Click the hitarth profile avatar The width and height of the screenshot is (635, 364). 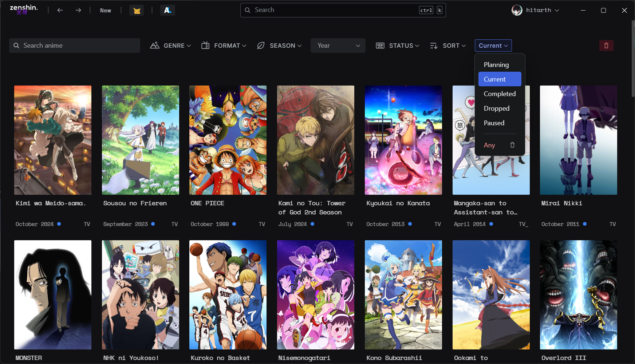(517, 10)
